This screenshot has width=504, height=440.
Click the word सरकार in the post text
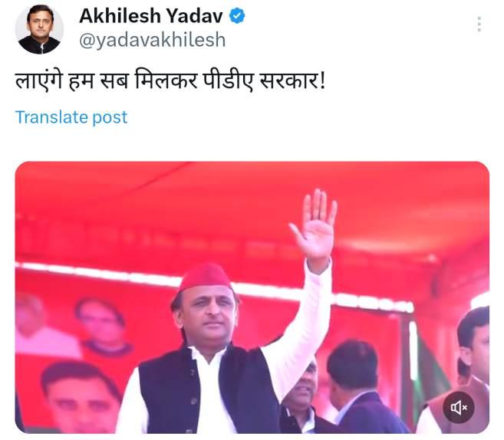coord(289,81)
